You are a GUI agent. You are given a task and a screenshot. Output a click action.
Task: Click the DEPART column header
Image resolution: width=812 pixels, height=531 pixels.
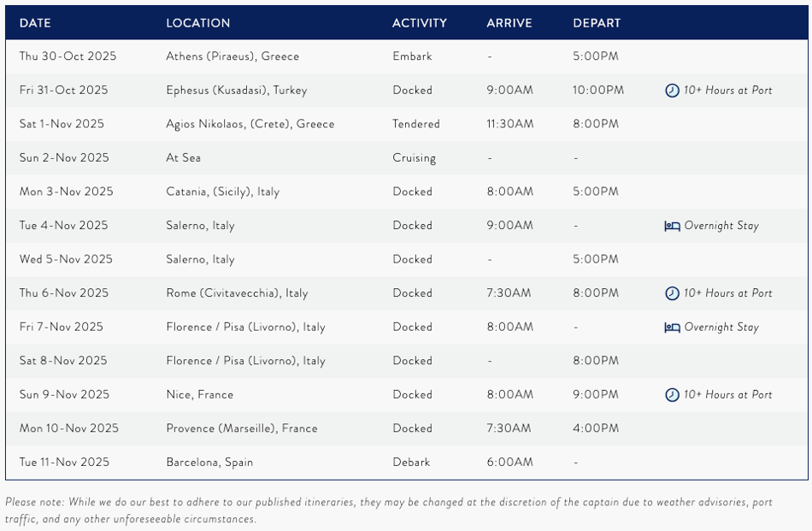point(597,23)
